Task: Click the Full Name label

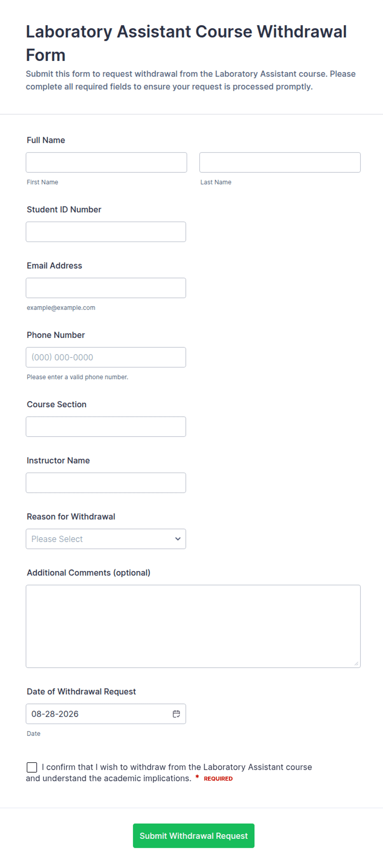Action: (x=46, y=140)
